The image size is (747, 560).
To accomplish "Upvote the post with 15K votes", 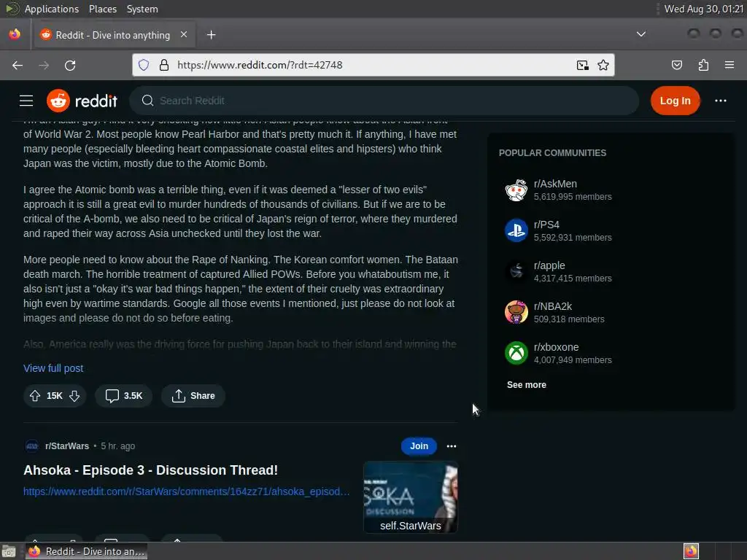I will click(35, 396).
